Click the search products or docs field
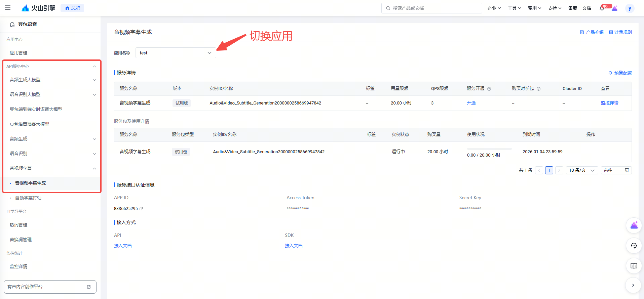The height and width of the screenshot is (299, 644). click(x=432, y=8)
